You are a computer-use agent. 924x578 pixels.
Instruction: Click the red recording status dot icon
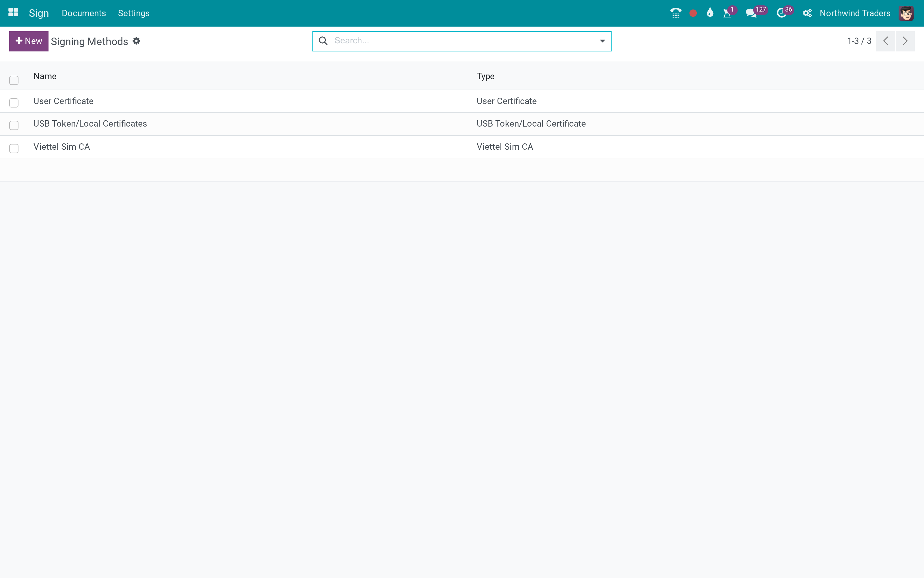693,13
